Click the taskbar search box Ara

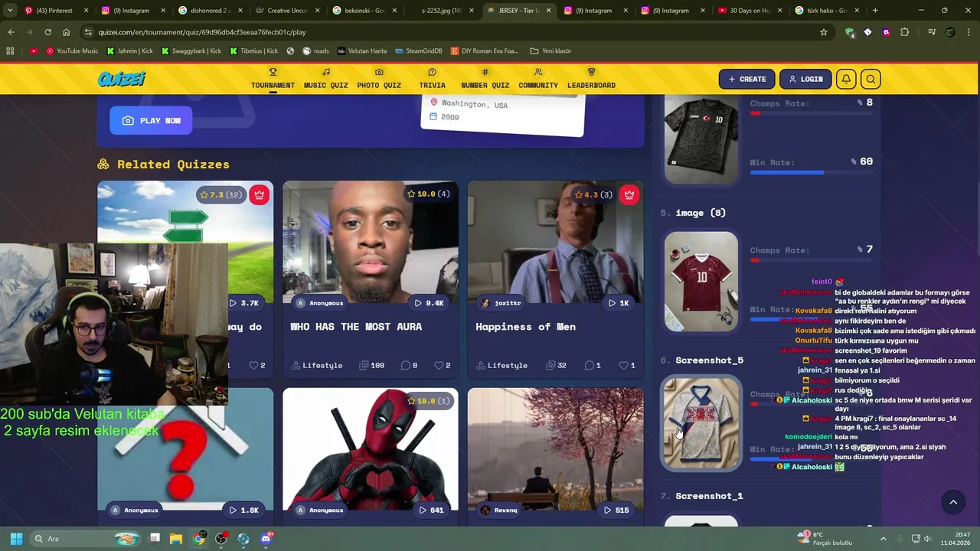tap(83, 539)
